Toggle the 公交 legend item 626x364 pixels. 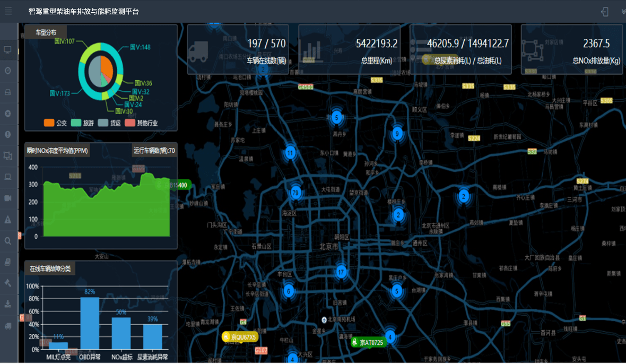[56, 123]
